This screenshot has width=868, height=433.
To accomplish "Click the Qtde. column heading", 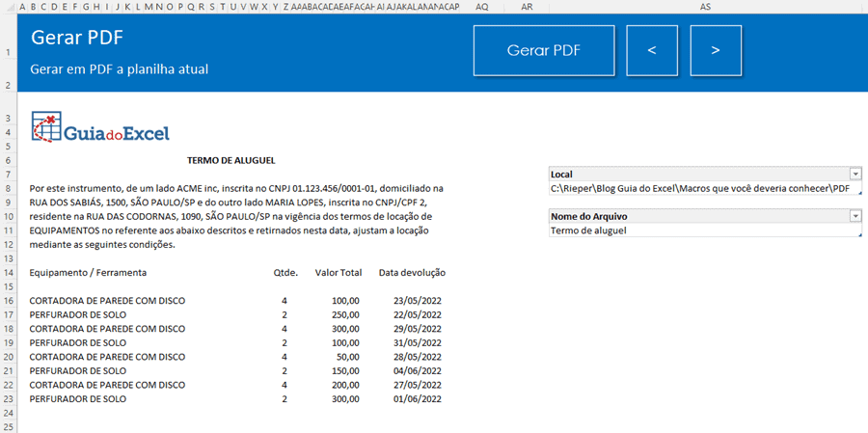I will click(285, 273).
